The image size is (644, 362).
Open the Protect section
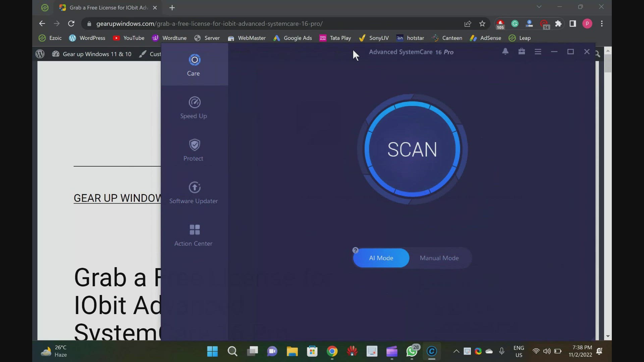[194, 150]
